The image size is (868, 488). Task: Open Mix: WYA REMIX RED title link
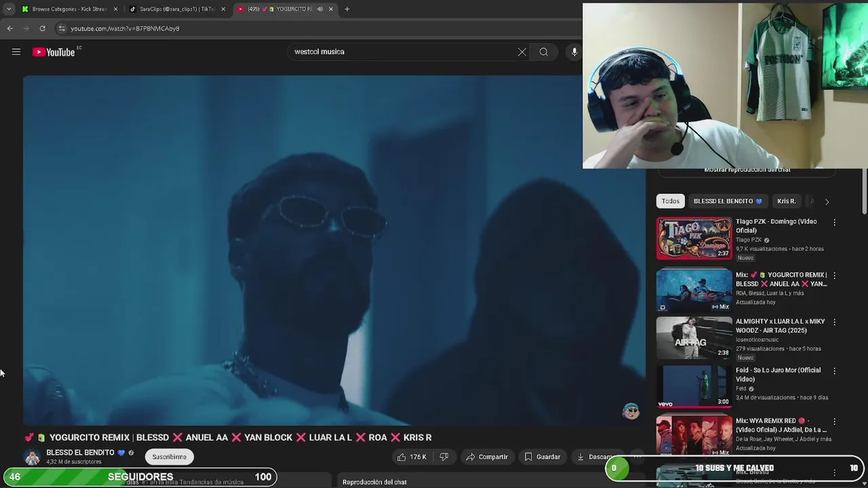(x=781, y=425)
